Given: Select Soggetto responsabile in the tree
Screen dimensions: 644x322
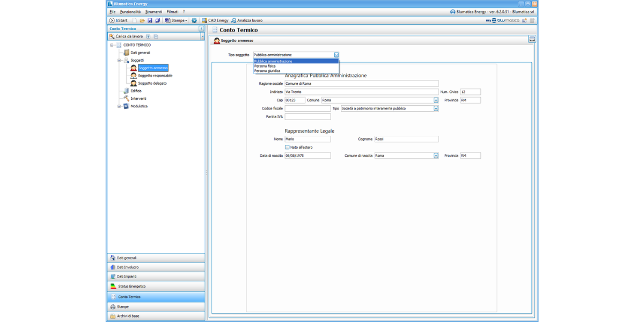Looking at the screenshot, I should click(x=155, y=76).
